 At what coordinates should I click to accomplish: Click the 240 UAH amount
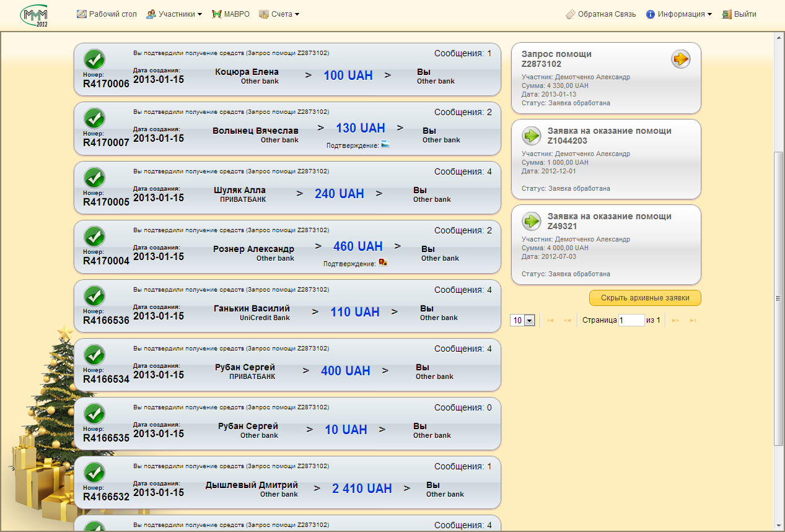(340, 194)
